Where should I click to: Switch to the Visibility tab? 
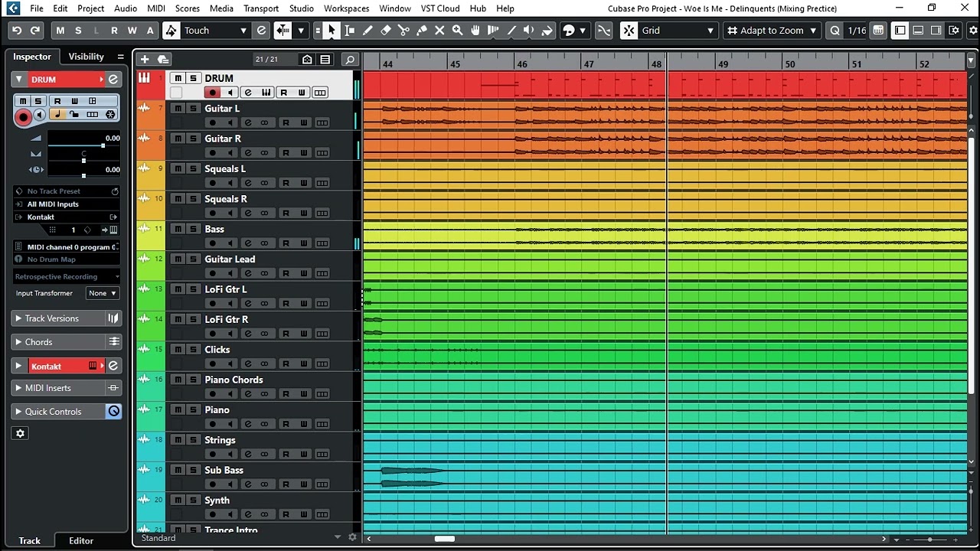(86, 57)
